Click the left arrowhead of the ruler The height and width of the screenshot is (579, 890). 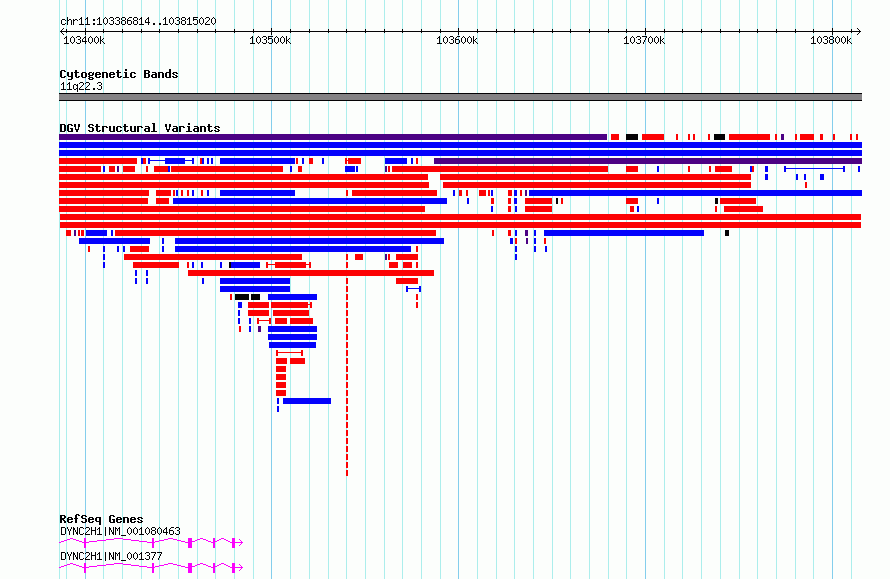click(62, 32)
